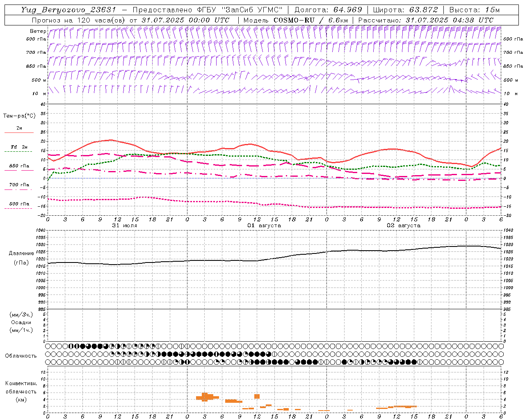Click the '(мм/1ч.)' precipitation unit label
Image resolution: width=525 pixels, height=420 pixels.
coord(21,330)
